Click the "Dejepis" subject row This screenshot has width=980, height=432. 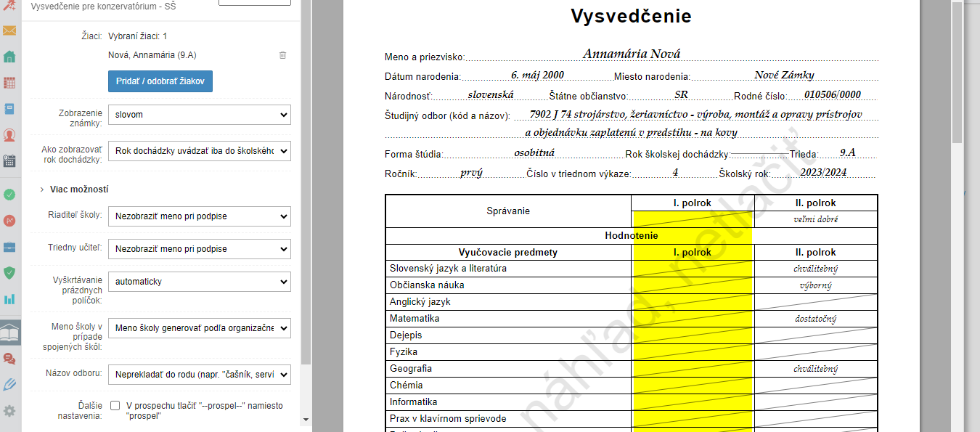click(508, 335)
